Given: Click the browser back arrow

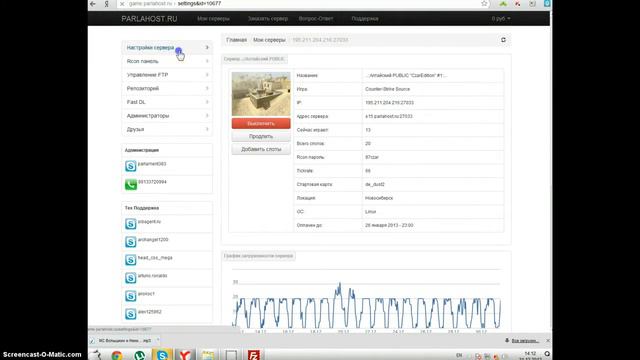Looking at the screenshot, I should coord(93,4).
